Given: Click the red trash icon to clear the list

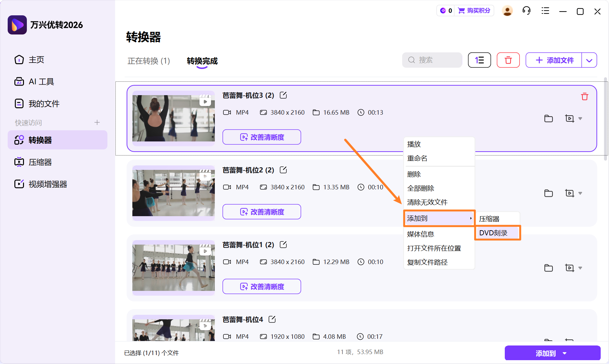Looking at the screenshot, I should 508,60.
